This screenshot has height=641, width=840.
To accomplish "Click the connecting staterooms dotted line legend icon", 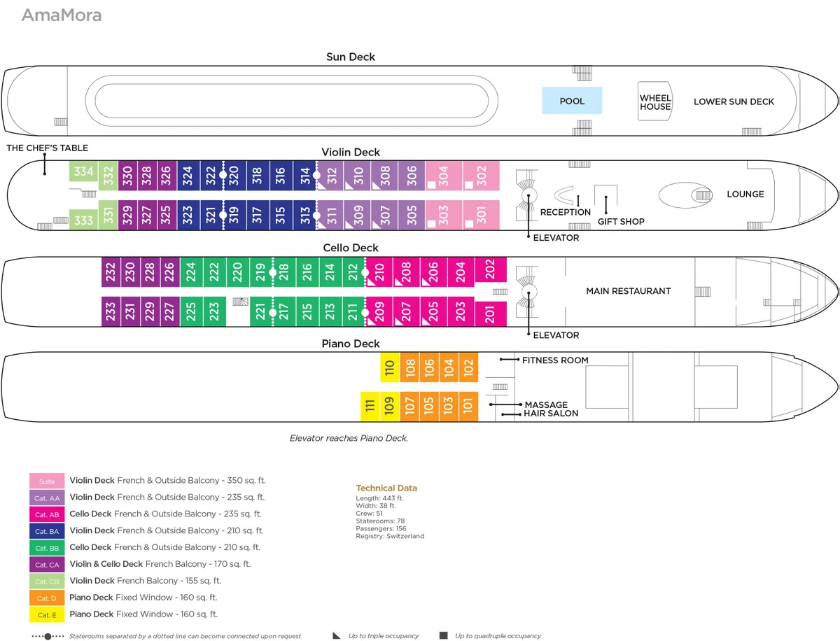I will coord(48,636).
